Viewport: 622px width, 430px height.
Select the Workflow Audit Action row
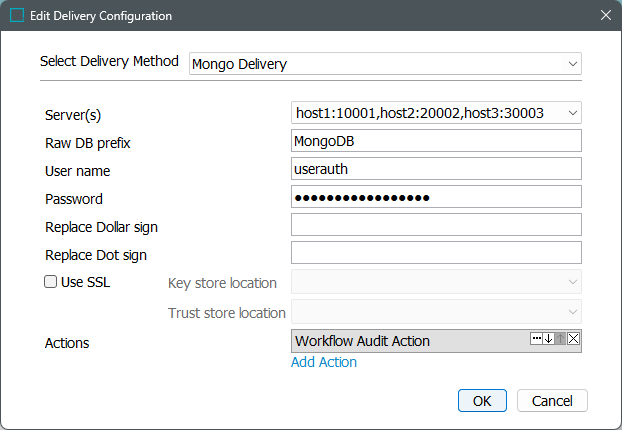pyautogui.click(x=400, y=341)
